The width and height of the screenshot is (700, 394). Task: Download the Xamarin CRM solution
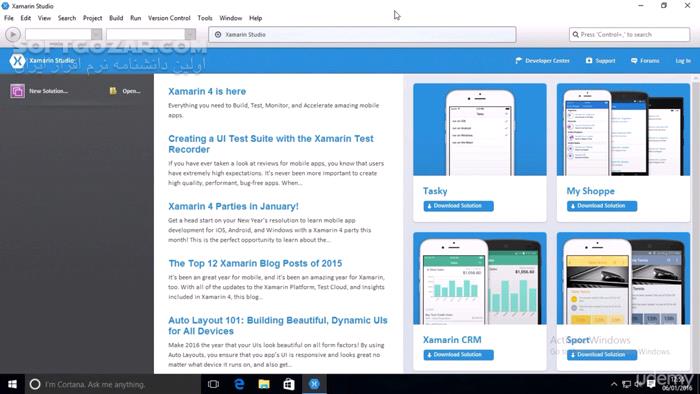pyautogui.click(x=458, y=355)
